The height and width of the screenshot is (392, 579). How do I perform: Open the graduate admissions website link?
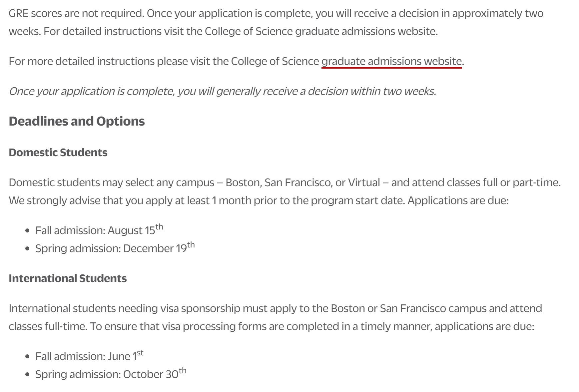pos(391,62)
